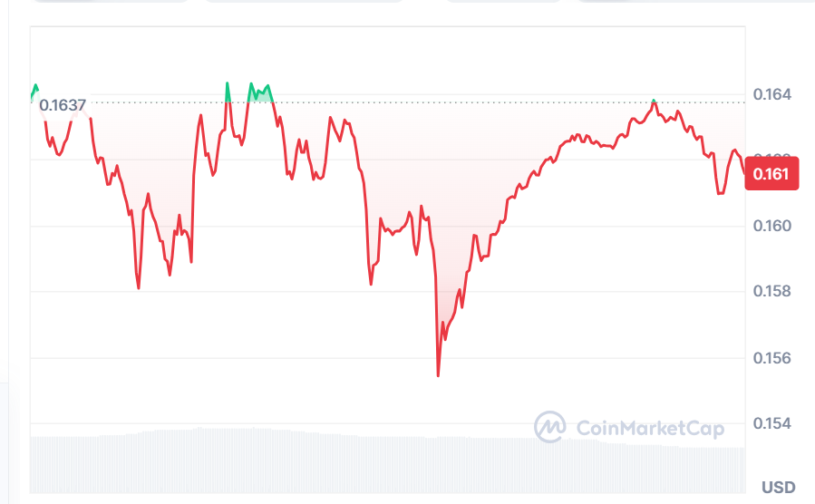
Task: Click the 0.1637 opening price label
Action: click(63, 105)
